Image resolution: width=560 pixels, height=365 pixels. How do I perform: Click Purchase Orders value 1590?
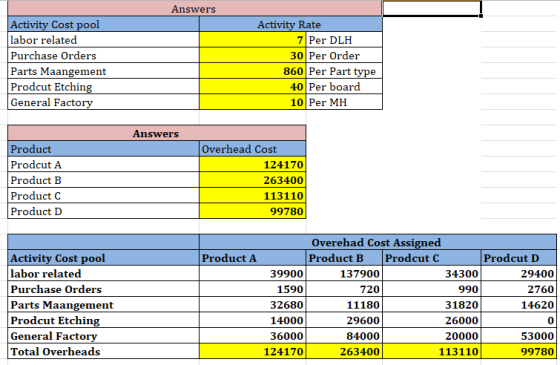(252, 289)
